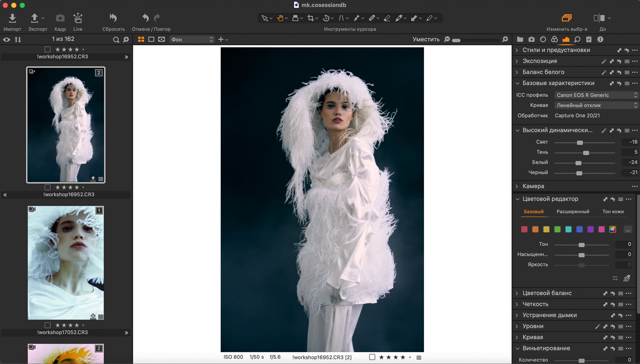Switch to the Расширенный tab in Color Editor
The width and height of the screenshot is (640, 364).
pos(573,212)
